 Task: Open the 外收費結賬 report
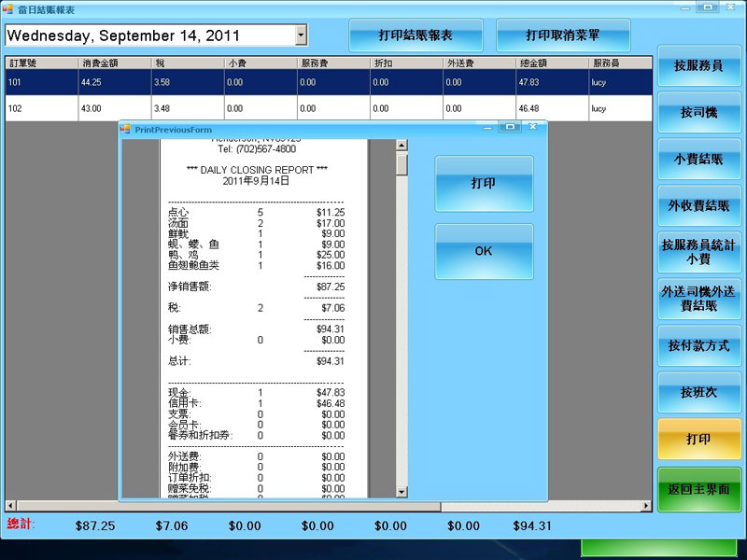coord(698,206)
